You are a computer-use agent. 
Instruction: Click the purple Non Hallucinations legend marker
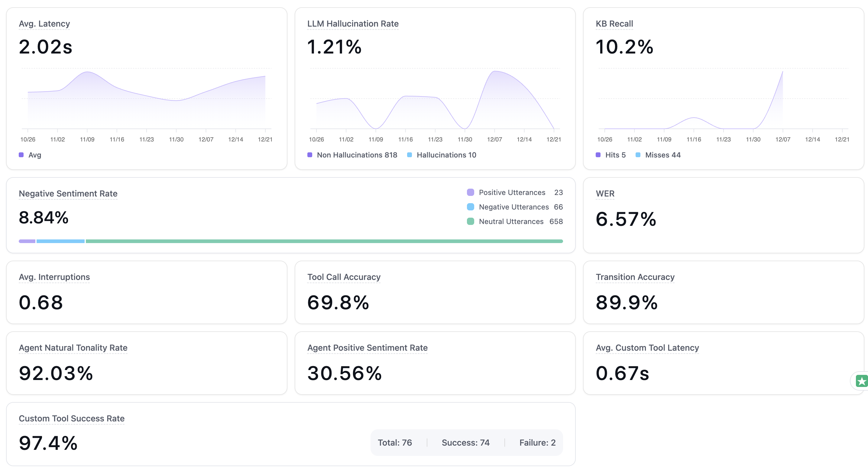coord(310,155)
